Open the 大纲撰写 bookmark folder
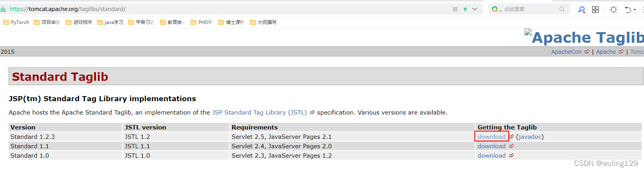The height and width of the screenshot is (171, 644). tap(263, 22)
